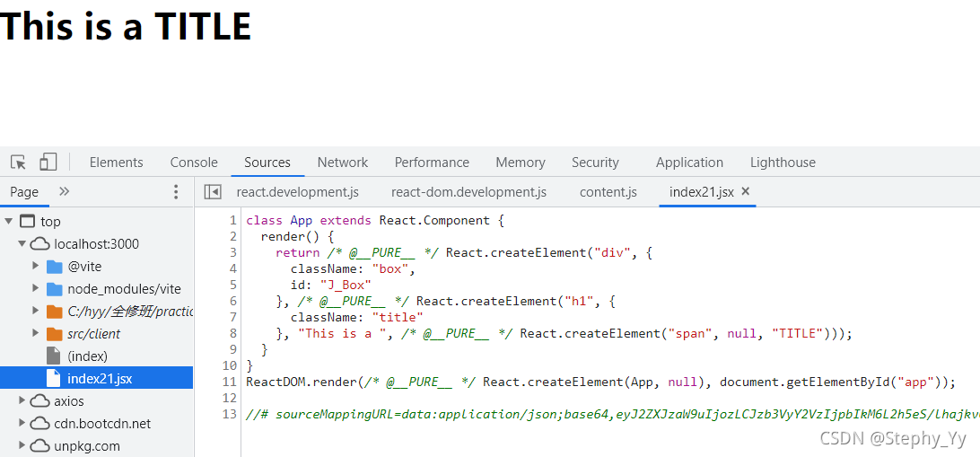Expand the @vite folder arrow
The image size is (980, 457).
[x=36, y=267]
